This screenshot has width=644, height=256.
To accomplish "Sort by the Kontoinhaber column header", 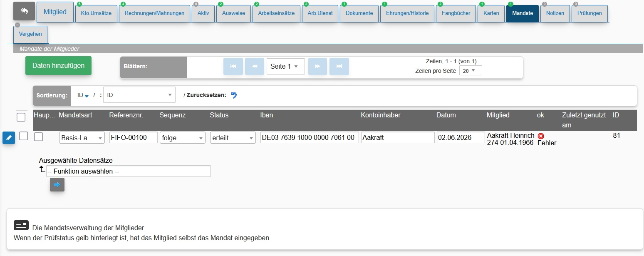I will coord(381,115).
